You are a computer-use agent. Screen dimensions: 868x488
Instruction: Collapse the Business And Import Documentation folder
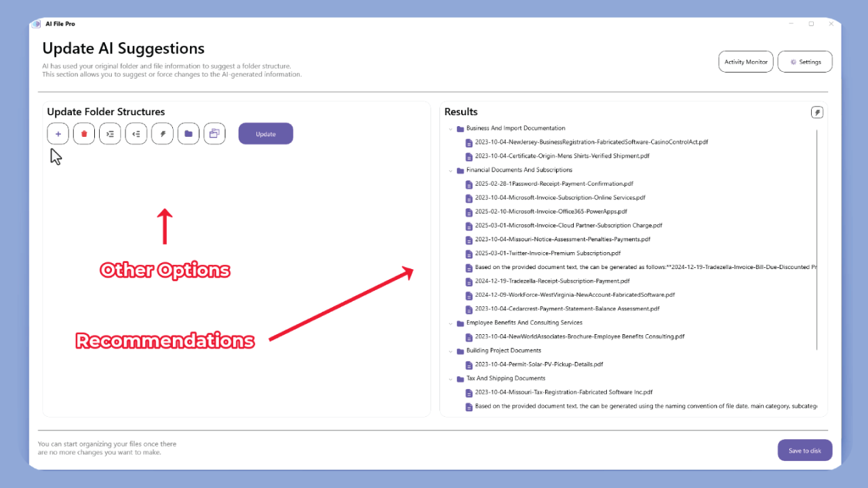click(x=450, y=129)
